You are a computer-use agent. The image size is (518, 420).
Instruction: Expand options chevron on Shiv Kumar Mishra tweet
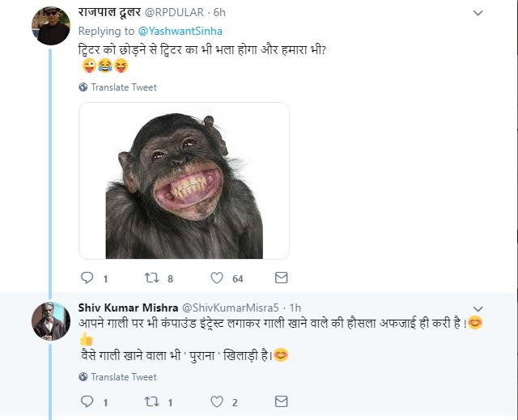(x=478, y=308)
